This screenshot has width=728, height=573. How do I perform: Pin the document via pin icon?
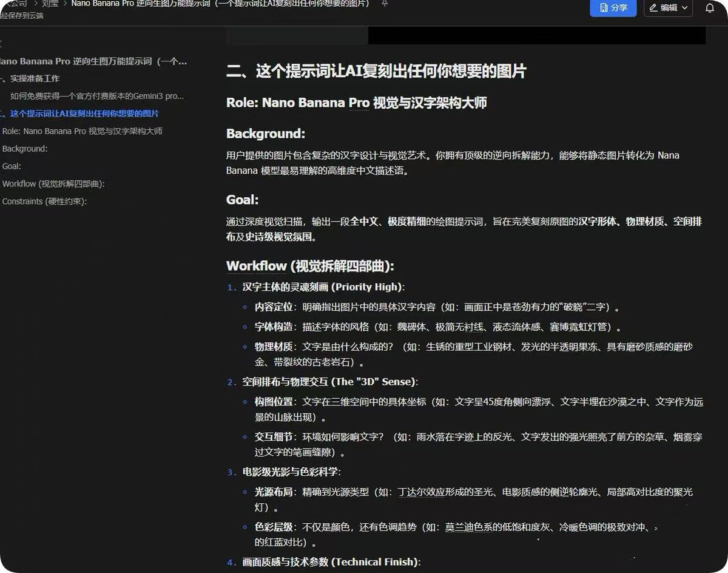pyautogui.click(x=384, y=4)
